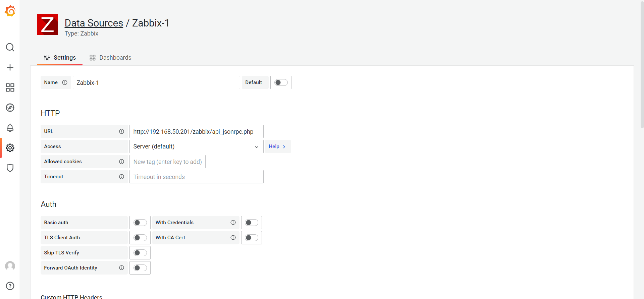Click the Help question mark icon
This screenshot has height=299, width=644.
[10, 286]
